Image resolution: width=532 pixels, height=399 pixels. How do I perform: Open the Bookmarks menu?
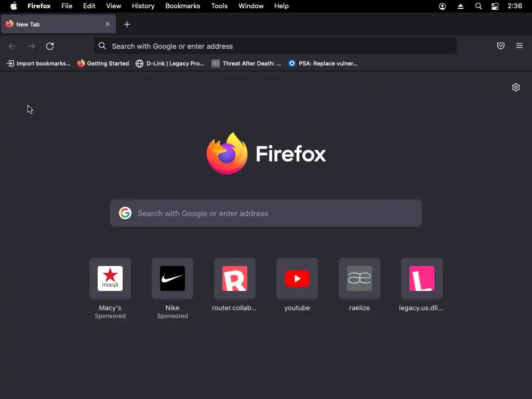(182, 6)
